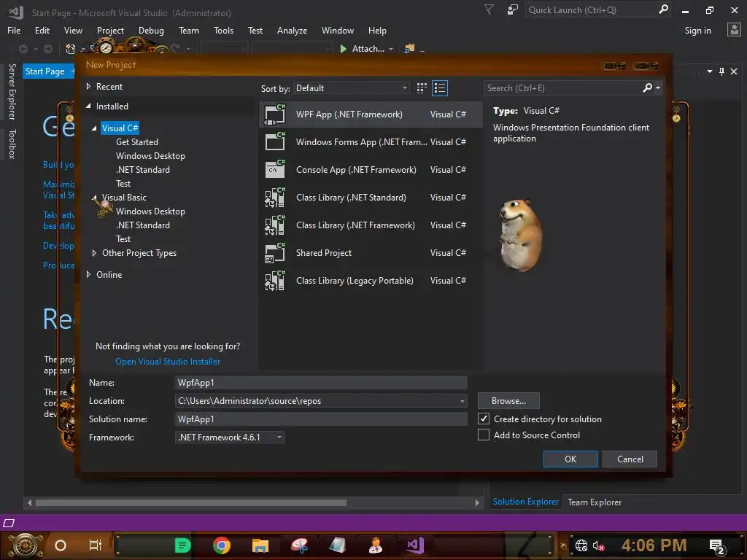This screenshot has width=747, height=560.
Task: Open File Explorer from the taskbar
Action: 260,545
